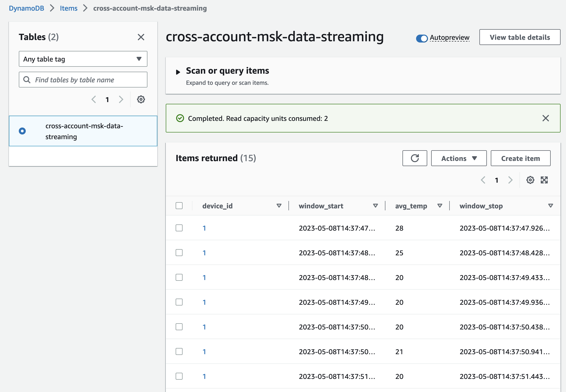
Task: Go to next items page chevron
Action: point(510,180)
